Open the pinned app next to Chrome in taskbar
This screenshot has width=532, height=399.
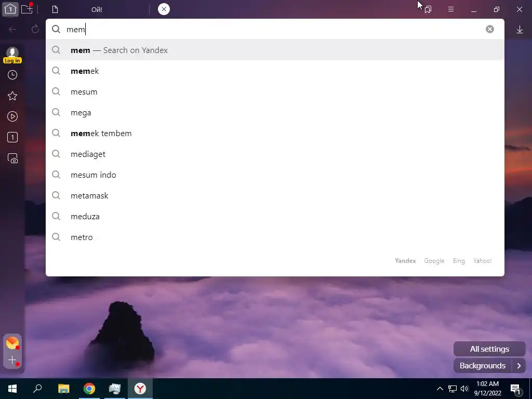(115, 389)
